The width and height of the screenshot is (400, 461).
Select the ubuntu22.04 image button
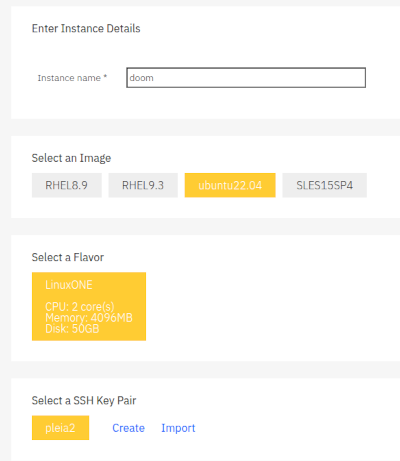click(230, 185)
